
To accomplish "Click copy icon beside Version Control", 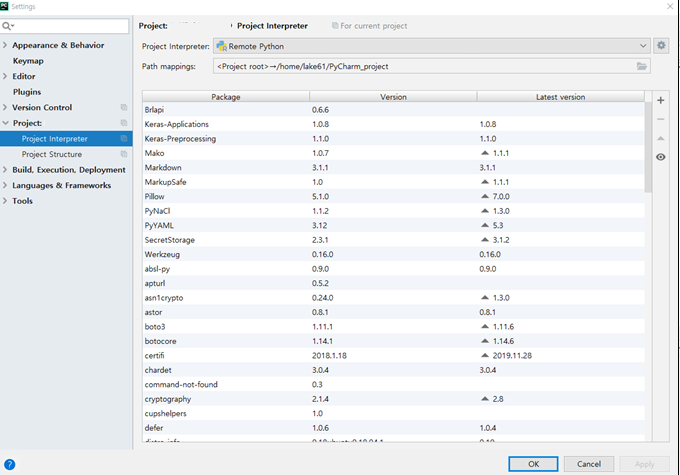I will coord(124,107).
